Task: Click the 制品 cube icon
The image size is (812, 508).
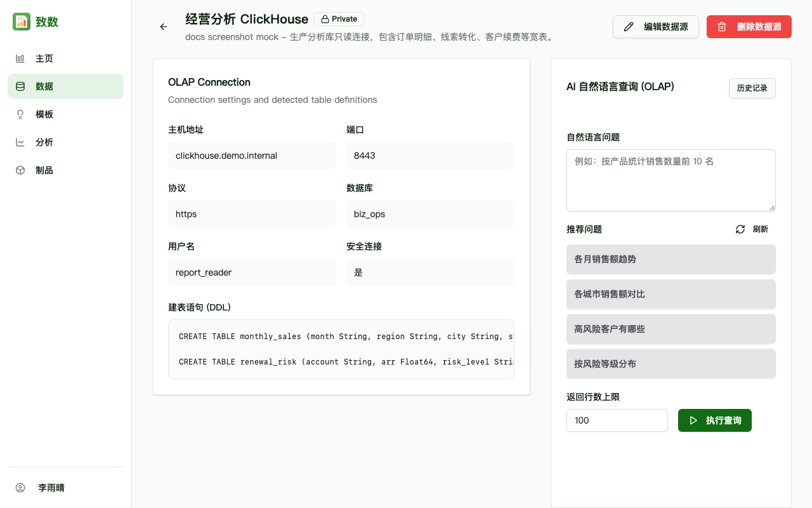Action: (x=20, y=170)
